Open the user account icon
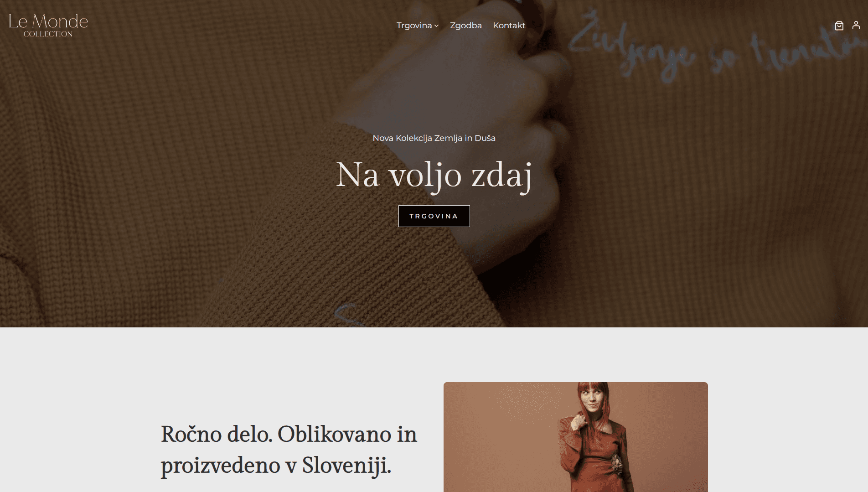868x492 pixels. tap(856, 26)
